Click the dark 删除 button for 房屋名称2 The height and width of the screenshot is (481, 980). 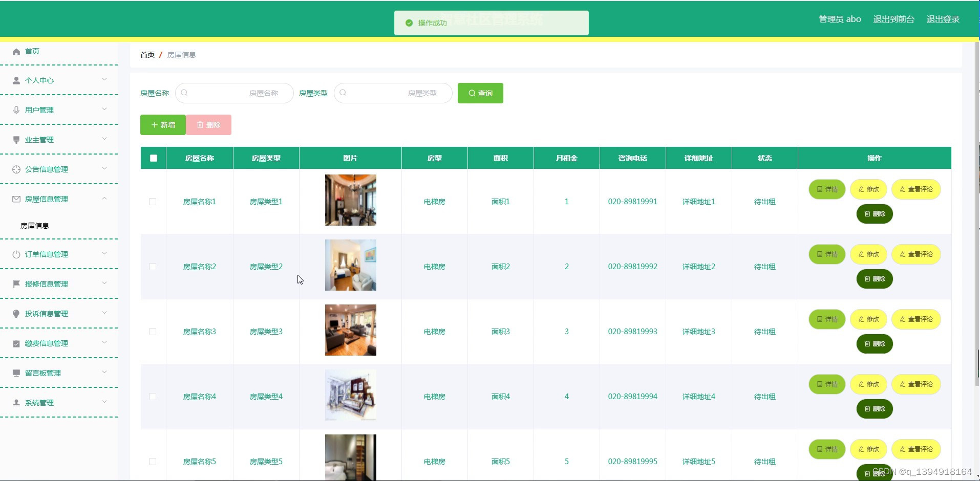point(875,279)
